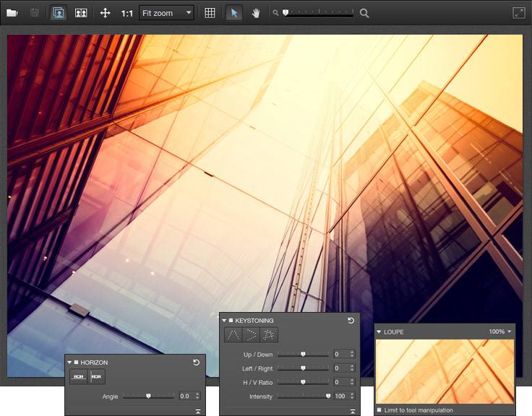Viewport: 532px width, 416px height.
Task: Select single image view mode
Action: click(x=58, y=13)
